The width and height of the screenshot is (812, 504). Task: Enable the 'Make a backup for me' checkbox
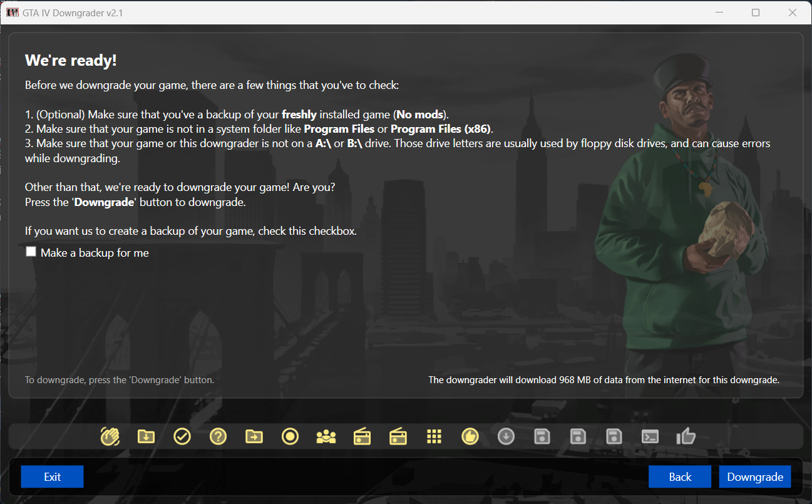[x=31, y=252]
